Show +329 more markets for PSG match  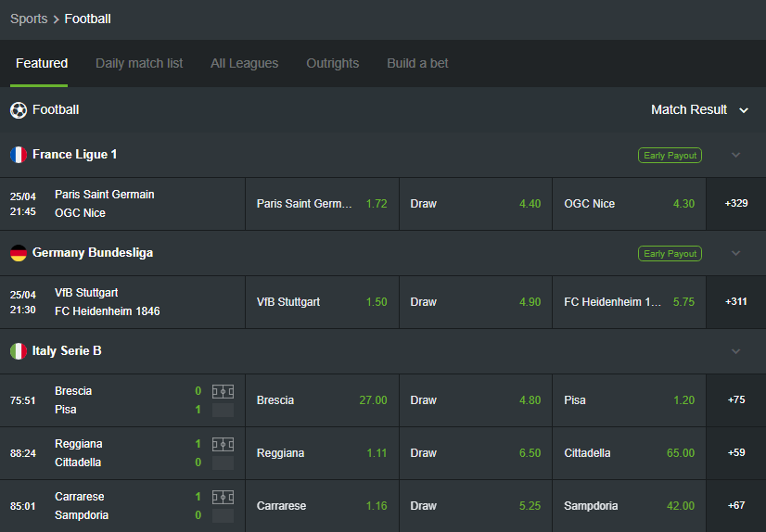pyautogui.click(x=736, y=204)
